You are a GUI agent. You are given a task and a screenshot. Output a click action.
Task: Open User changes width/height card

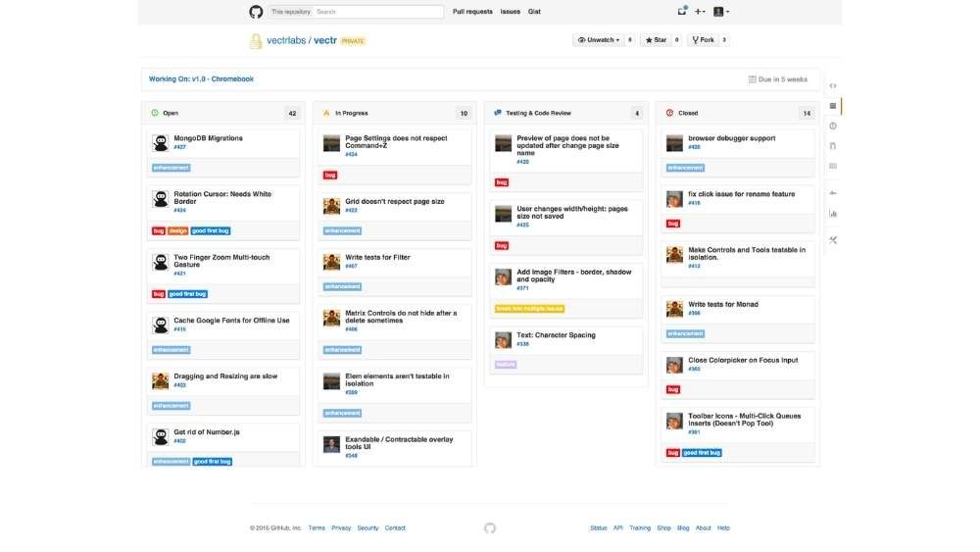(x=572, y=213)
